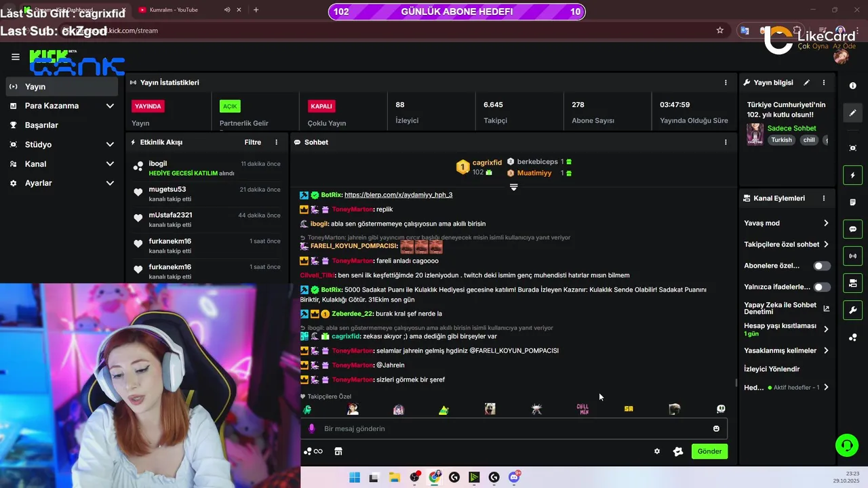This screenshot has width=868, height=488.
Task: Click the three-dots cluster icon in right rail
Action: click(x=853, y=338)
